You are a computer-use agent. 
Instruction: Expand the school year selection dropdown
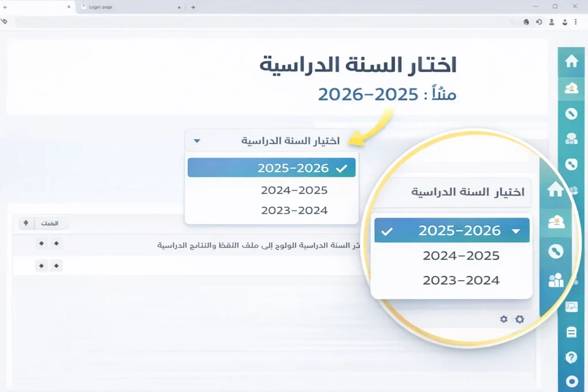(271, 140)
